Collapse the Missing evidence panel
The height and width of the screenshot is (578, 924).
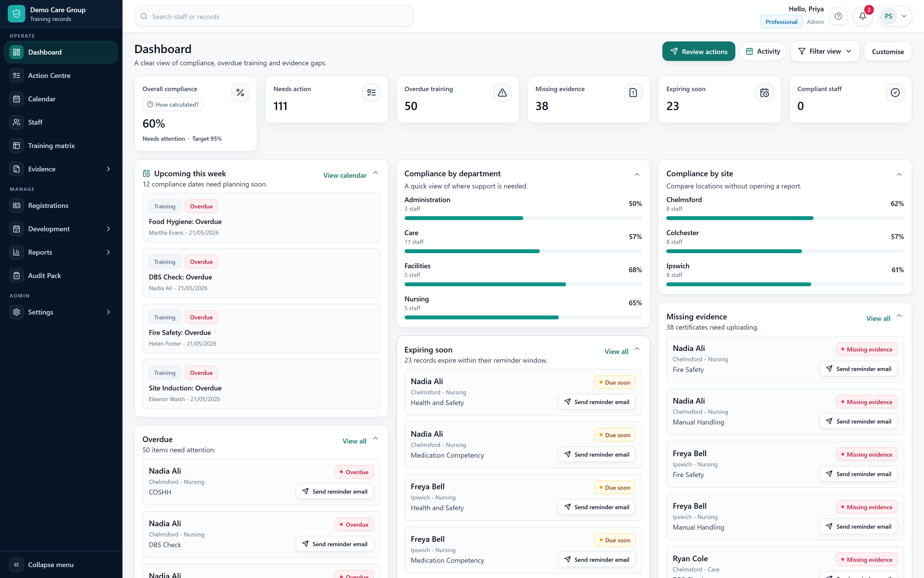click(899, 316)
